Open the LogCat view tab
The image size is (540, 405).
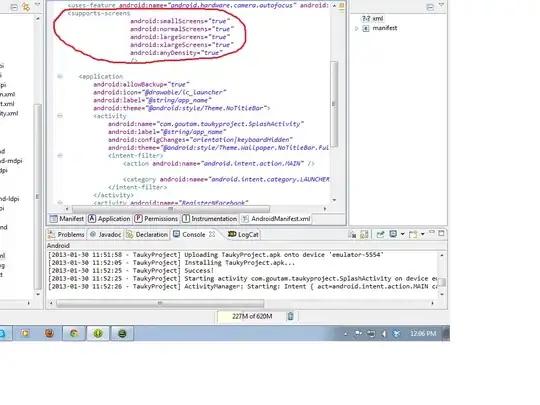(243, 235)
